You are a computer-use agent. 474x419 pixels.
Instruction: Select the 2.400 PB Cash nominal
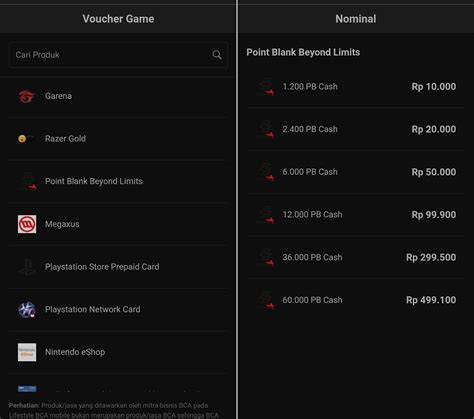point(356,129)
